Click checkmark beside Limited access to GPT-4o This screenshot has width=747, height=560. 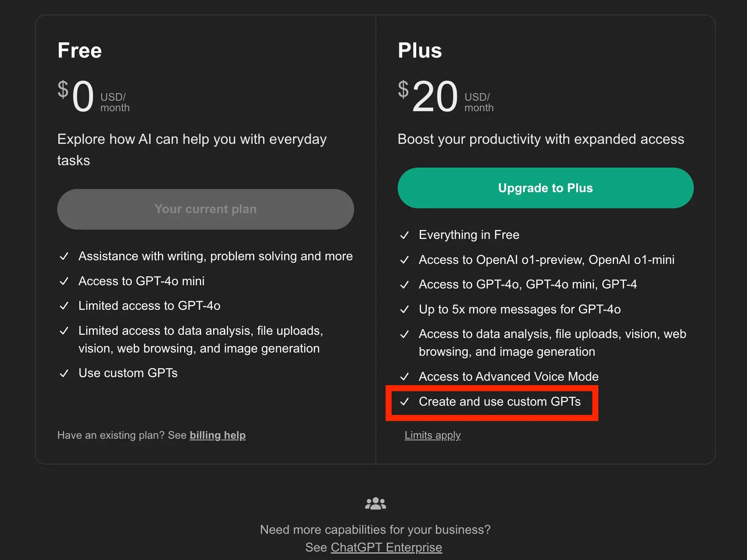[64, 306]
